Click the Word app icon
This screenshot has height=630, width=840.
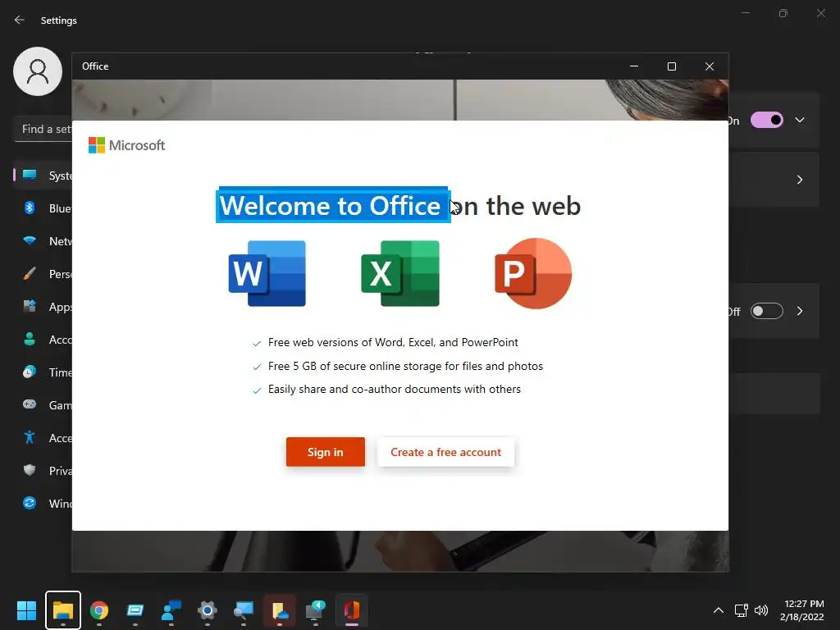pyautogui.click(x=267, y=273)
